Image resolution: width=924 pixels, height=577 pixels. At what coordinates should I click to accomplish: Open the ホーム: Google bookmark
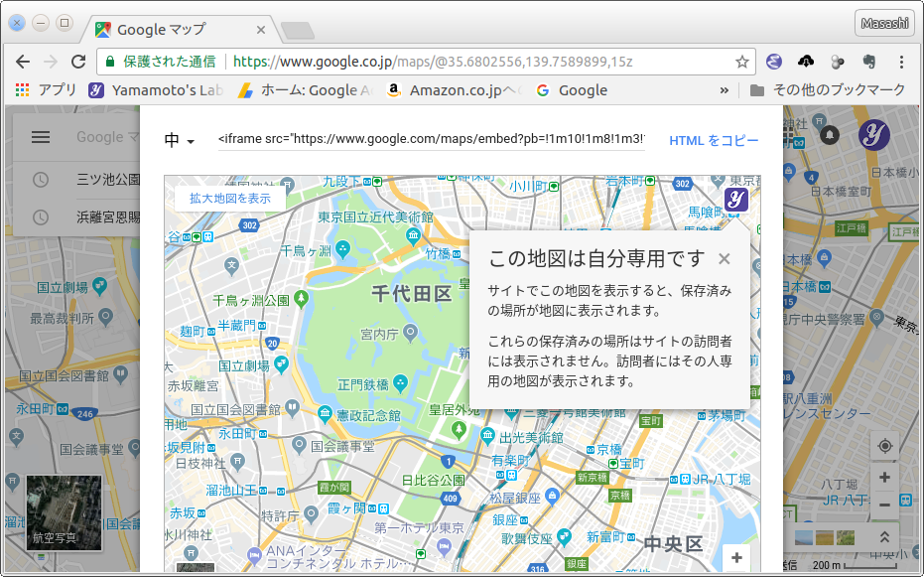pos(306,89)
